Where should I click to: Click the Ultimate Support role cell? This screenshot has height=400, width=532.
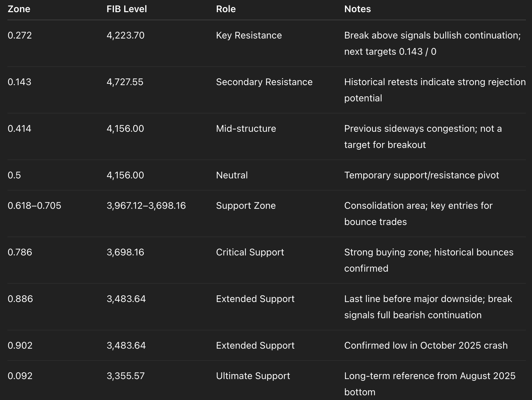[x=253, y=376]
